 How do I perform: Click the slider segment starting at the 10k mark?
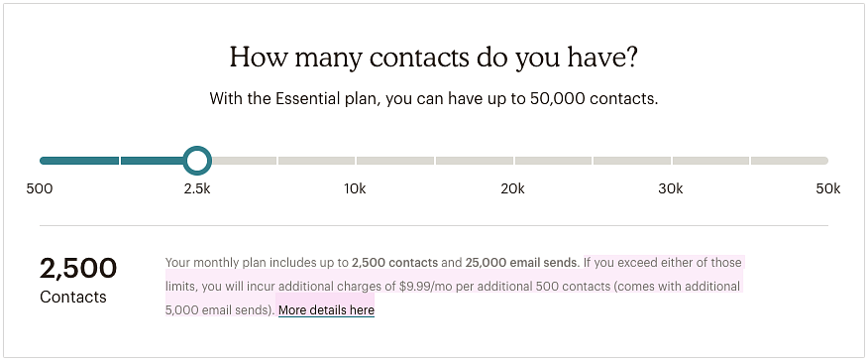click(395, 161)
